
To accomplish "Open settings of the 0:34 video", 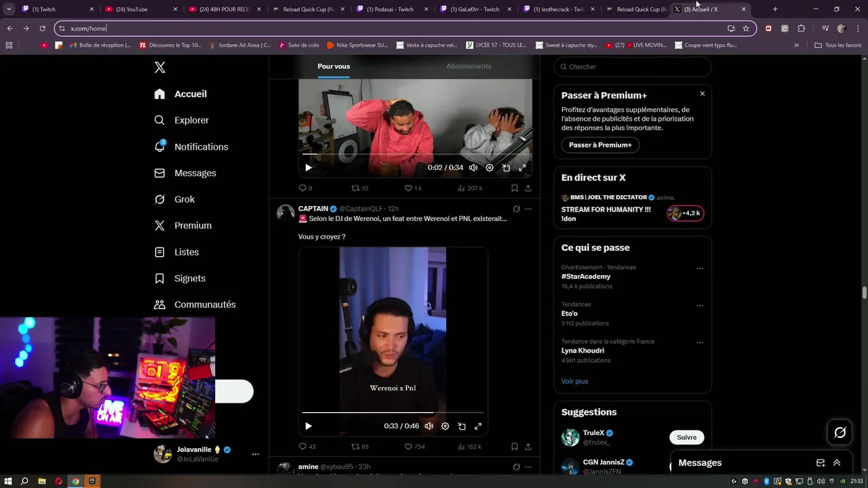I will pyautogui.click(x=490, y=167).
